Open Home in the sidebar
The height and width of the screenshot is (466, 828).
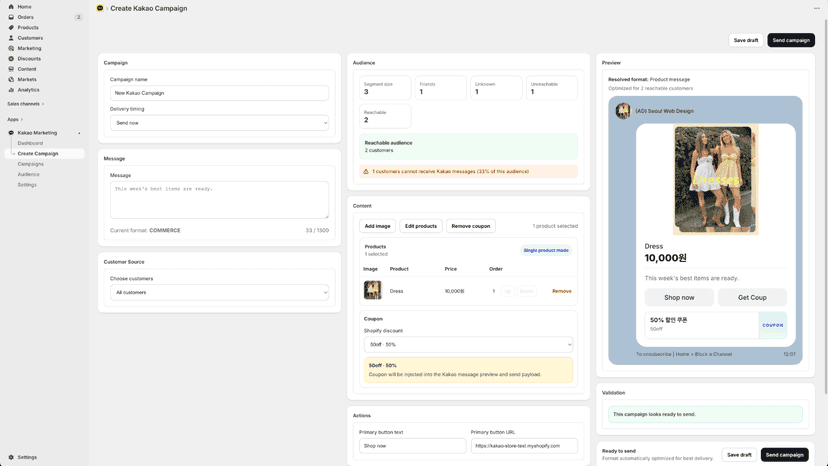pos(24,7)
